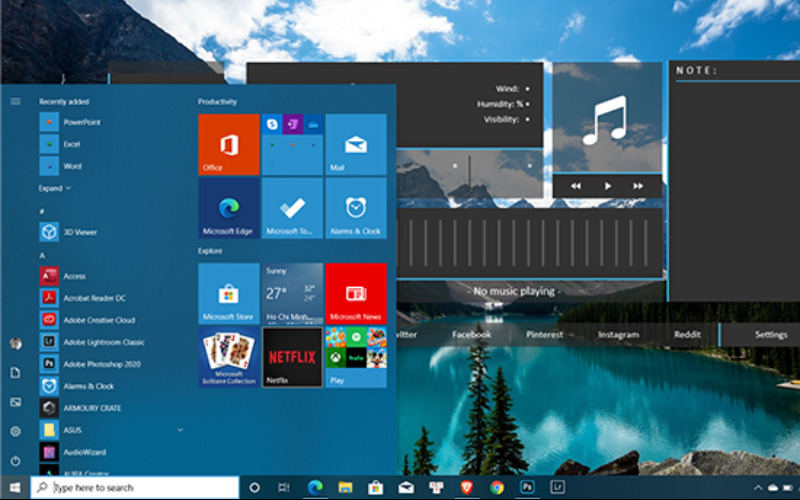Expand the ASUS folder chevron
This screenshot has width=800, height=500.
pyautogui.click(x=180, y=430)
